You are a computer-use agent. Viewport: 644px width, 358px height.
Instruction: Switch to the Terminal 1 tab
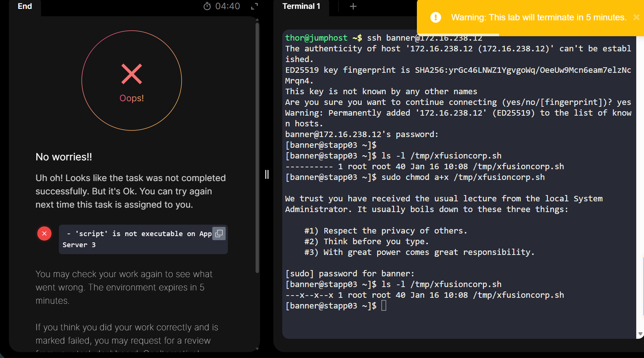click(301, 6)
